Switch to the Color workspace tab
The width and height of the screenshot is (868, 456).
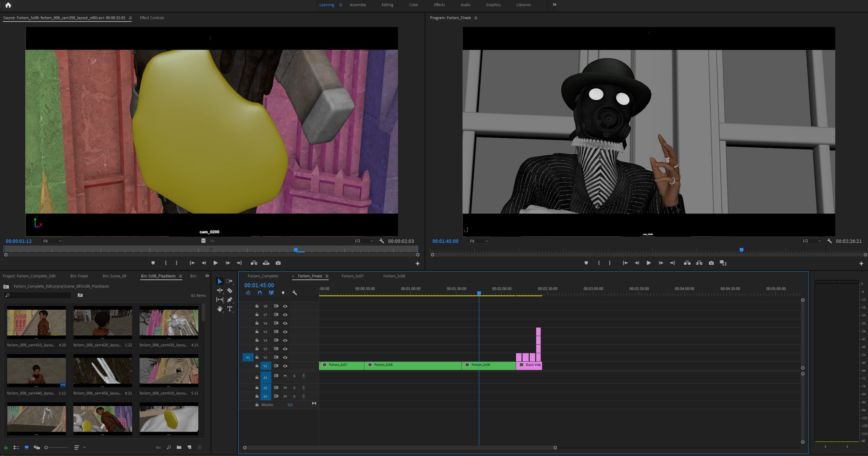[413, 5]
